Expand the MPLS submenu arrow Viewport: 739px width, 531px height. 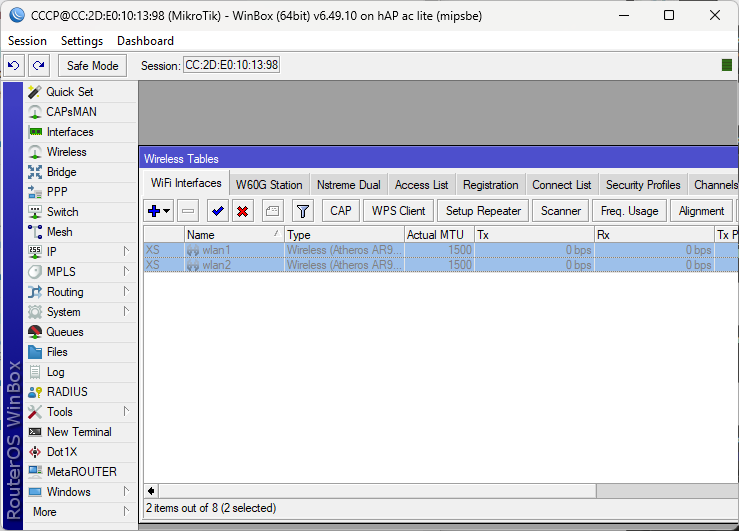tap(126, 271)
